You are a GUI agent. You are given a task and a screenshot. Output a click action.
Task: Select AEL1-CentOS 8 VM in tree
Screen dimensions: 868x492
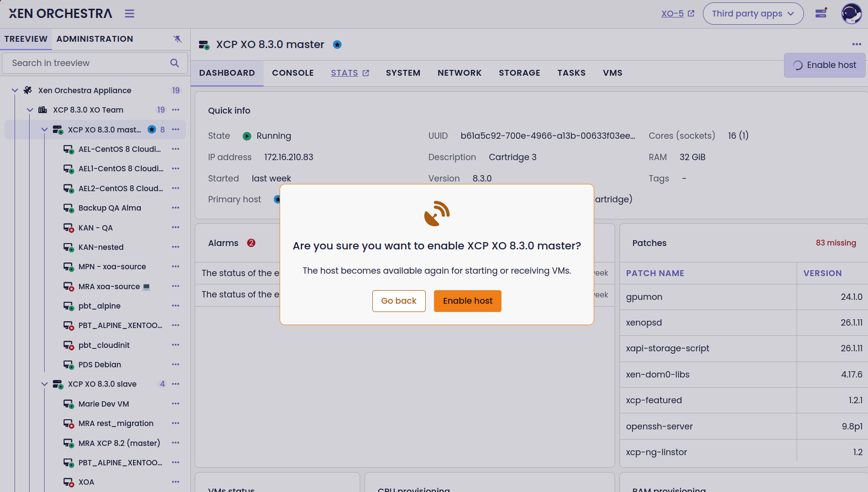(121, 168)
